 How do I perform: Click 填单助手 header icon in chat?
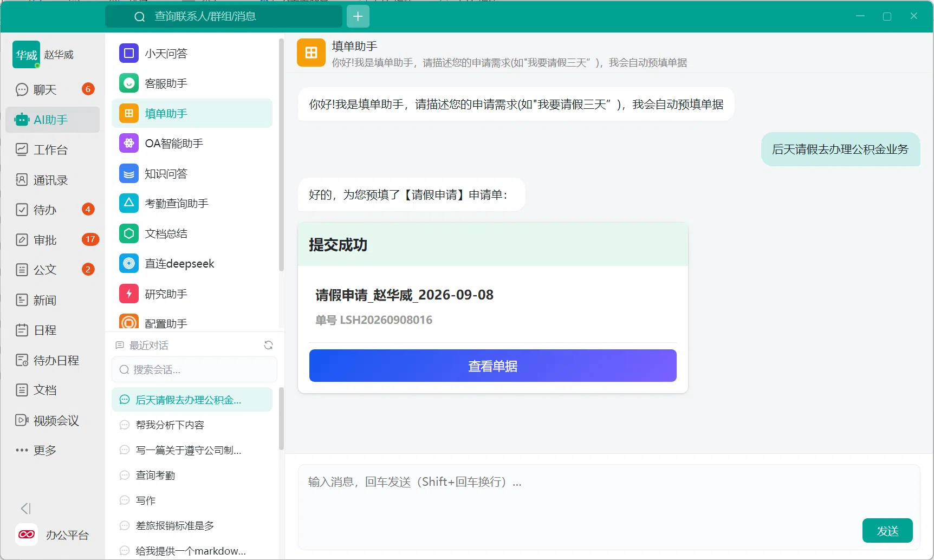(x=311, y=53)
